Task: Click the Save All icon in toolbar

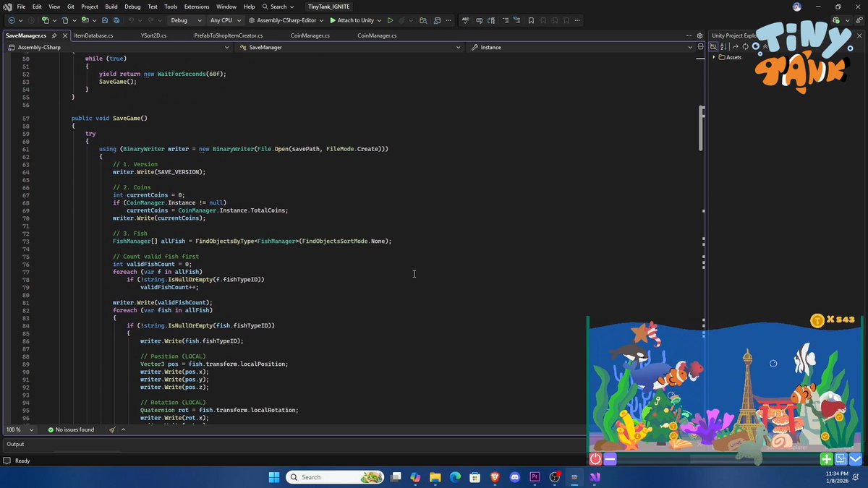Action: 116,20
